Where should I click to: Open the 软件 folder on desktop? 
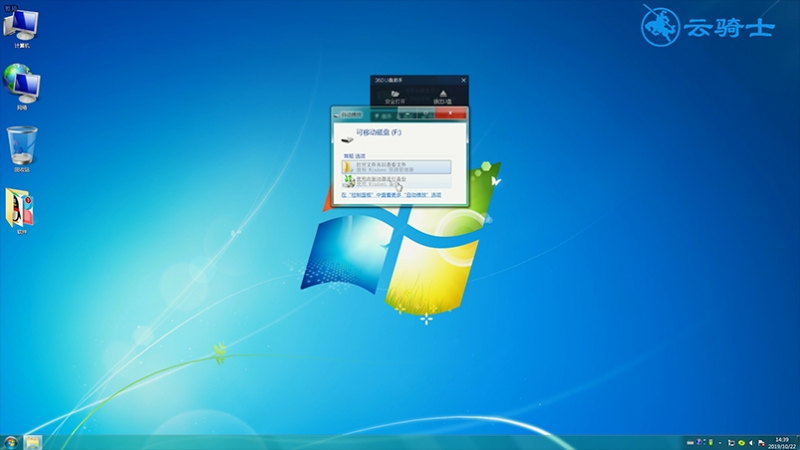tap(20, 211)
